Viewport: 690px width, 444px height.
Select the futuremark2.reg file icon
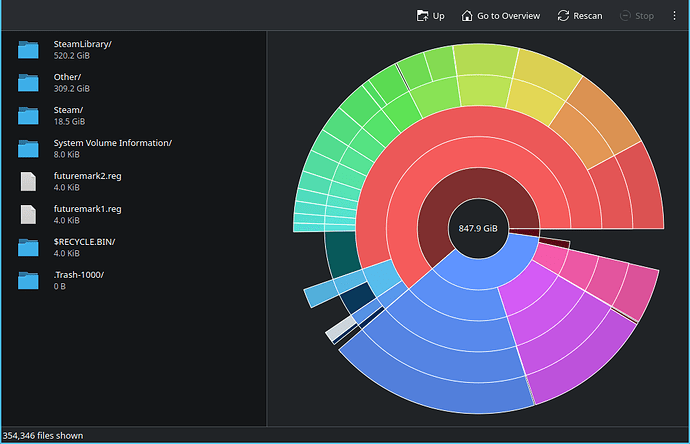click(28, 181)
